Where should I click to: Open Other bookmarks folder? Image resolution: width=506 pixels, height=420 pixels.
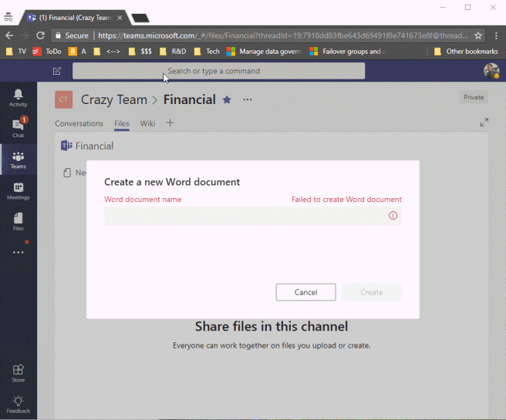click(x=466, y=52)
